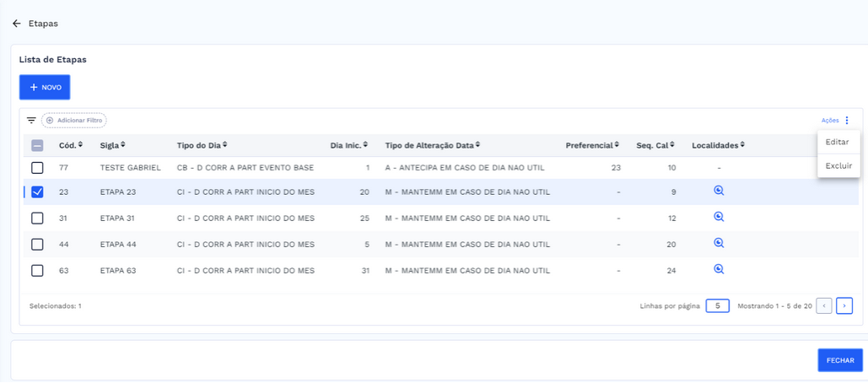868x383 pixels.
Task: Open the filter list icon
Action: [31, 121]
